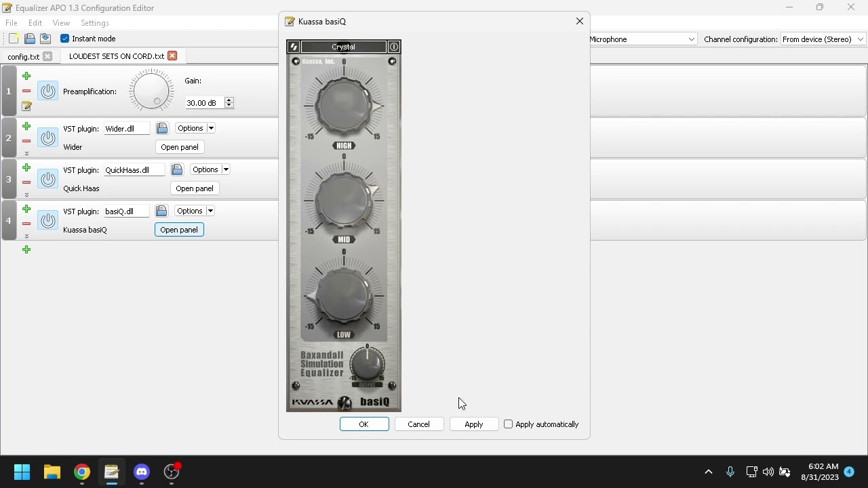
Task: Click the save file icon in toolbar
Action: click(45, 39)
